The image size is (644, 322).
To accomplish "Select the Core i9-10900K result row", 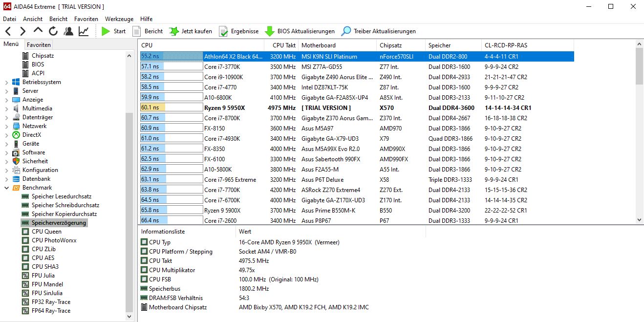I will (x=357, y=77).
